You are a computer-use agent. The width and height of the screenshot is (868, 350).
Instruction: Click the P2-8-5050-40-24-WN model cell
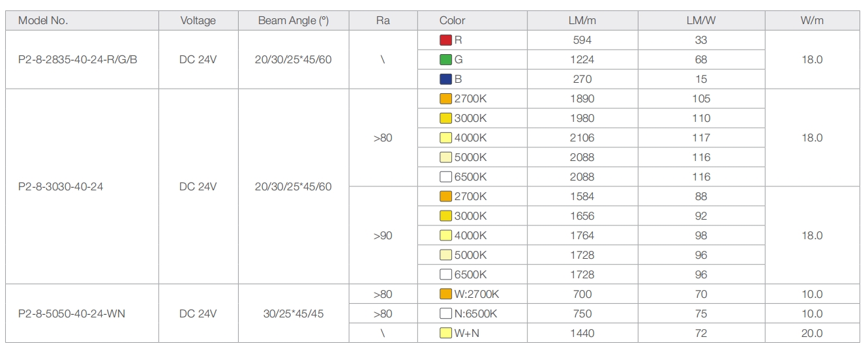pyautogui.click(x=72, y=314)
